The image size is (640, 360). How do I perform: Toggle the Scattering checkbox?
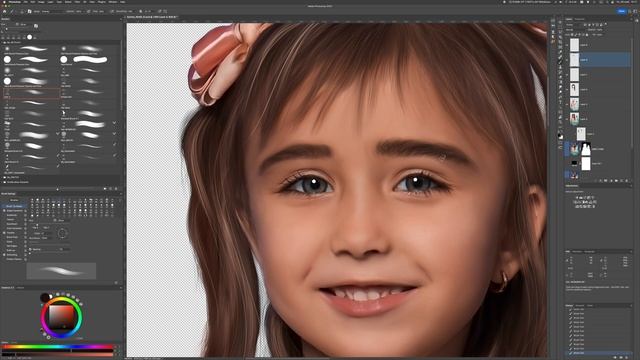coord(4,215)
